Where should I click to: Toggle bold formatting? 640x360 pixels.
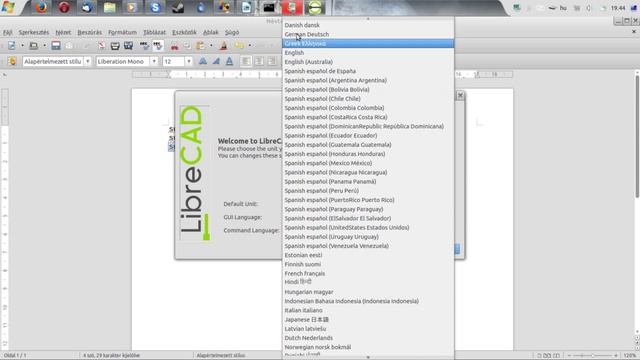[x=202, y=61]
